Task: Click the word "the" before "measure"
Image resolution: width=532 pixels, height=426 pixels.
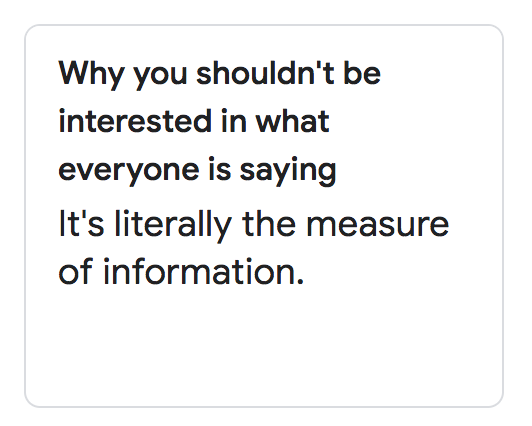Action: pos(269,223)
